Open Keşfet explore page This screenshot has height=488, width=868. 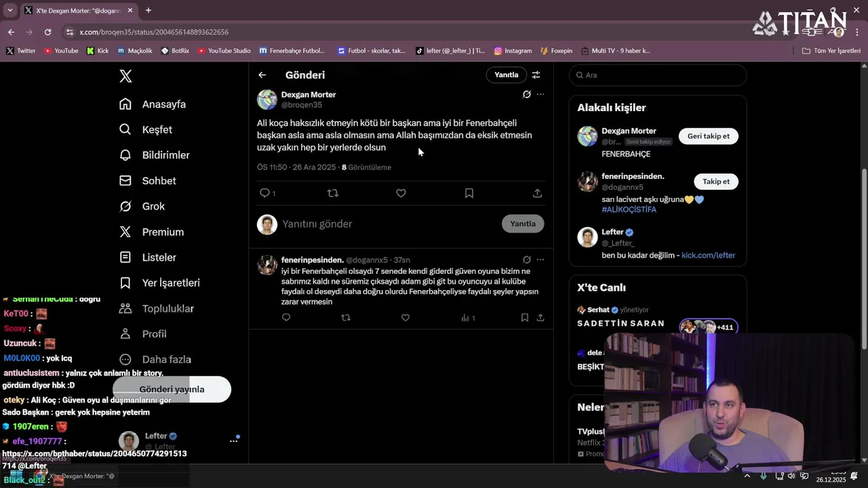pyautogui.click(x=146, y=129)
